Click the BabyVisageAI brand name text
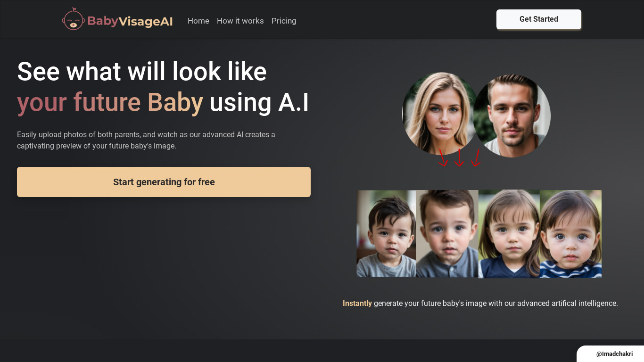 [x=130, y=21]
